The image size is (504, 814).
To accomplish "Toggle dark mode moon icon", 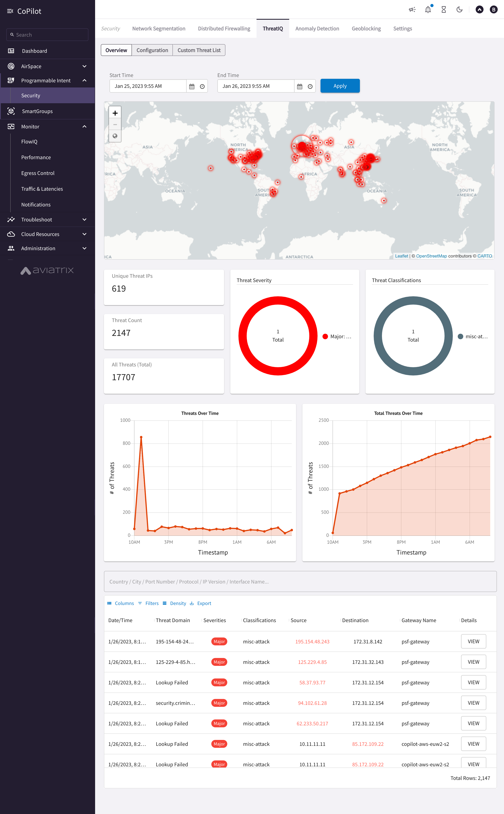I will pos(459,10).
